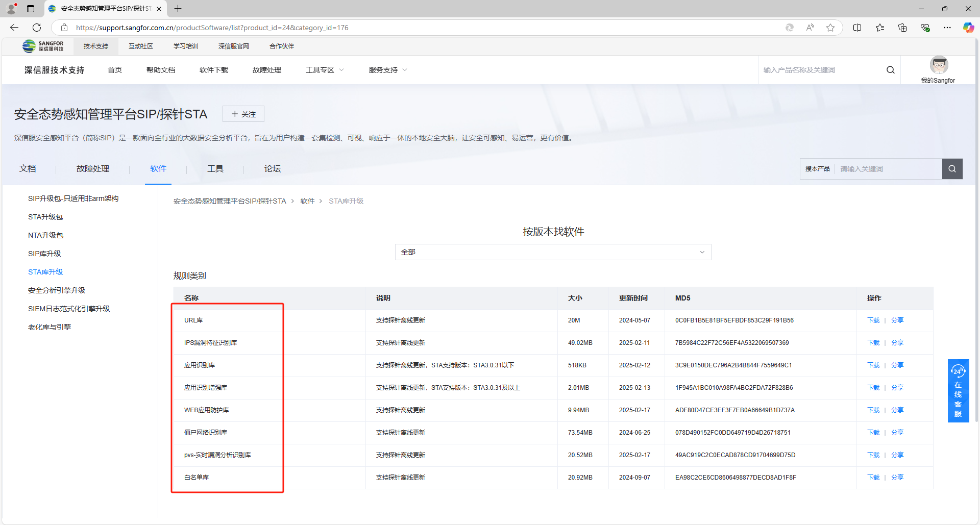
Task: Download the IPS漏洞特征识别库 package
Action: (873, 343)
